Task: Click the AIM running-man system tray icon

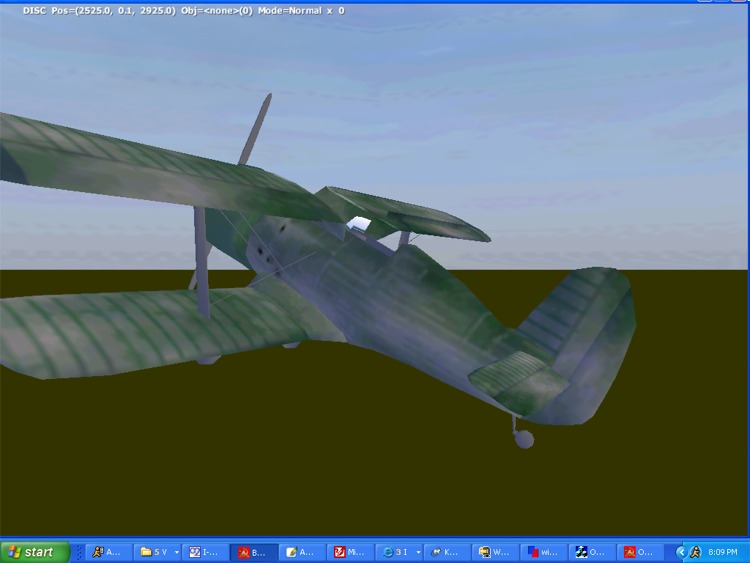Action: [696, 552]
